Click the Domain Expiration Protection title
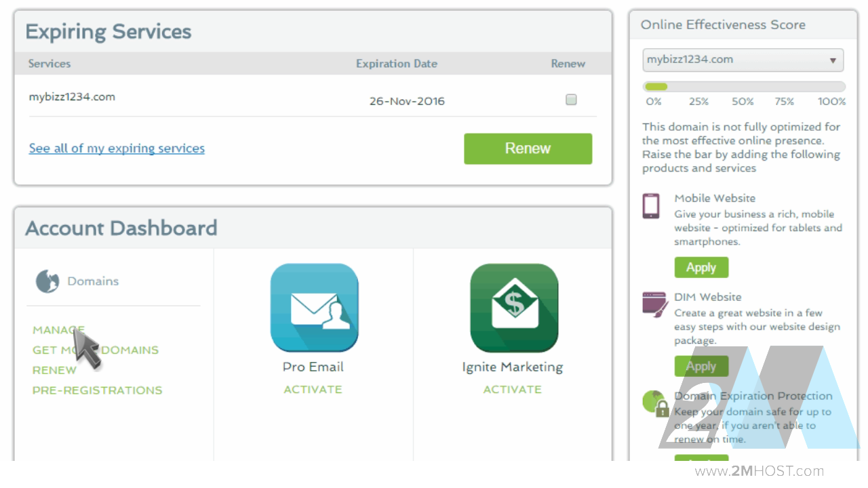Viewport: 868px width, 488px height. (x=753, y=396)
